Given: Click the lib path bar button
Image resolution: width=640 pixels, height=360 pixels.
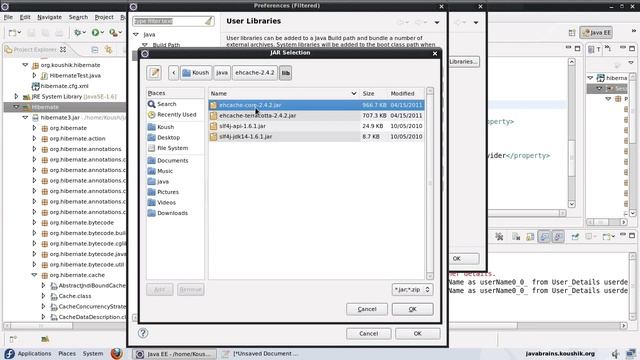Looking at the screenshot, I should point(285,73).
